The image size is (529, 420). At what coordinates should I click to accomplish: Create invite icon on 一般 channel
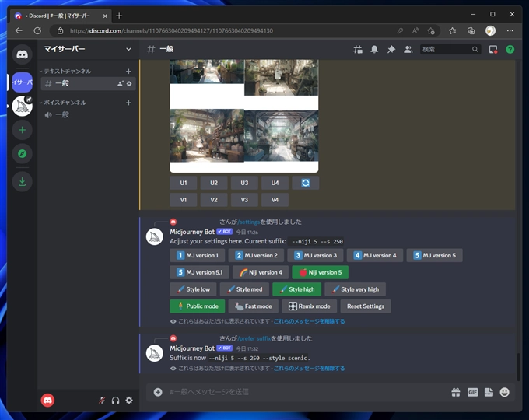[121, 83]
